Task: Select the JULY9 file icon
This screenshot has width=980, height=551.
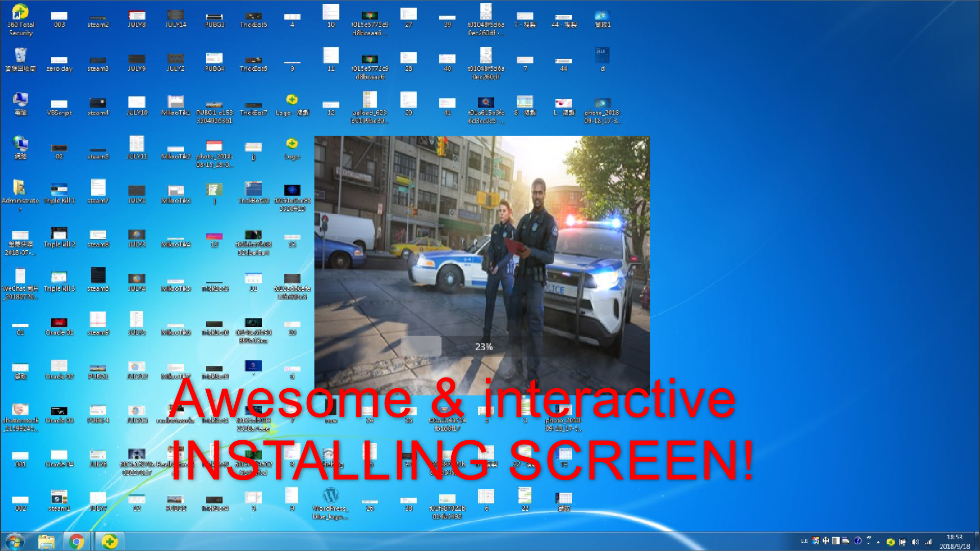Action: [137, 63]
